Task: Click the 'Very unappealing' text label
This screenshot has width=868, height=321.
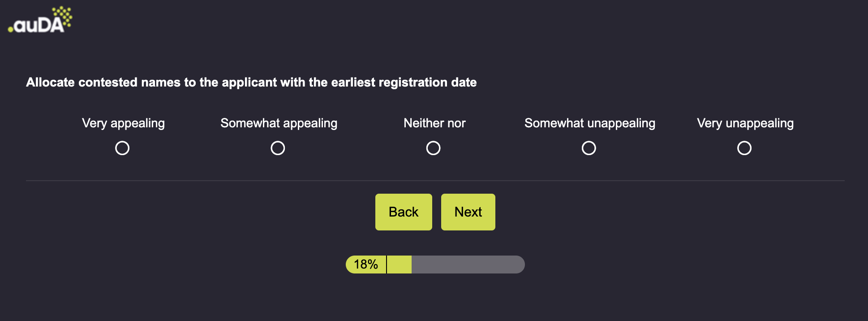Action: [745, 123]
